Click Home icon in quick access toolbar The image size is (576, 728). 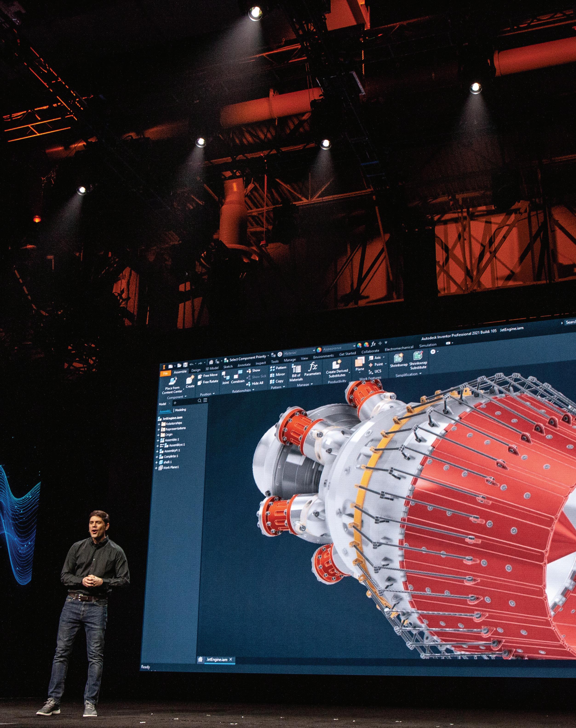click(x=211, y=362)
